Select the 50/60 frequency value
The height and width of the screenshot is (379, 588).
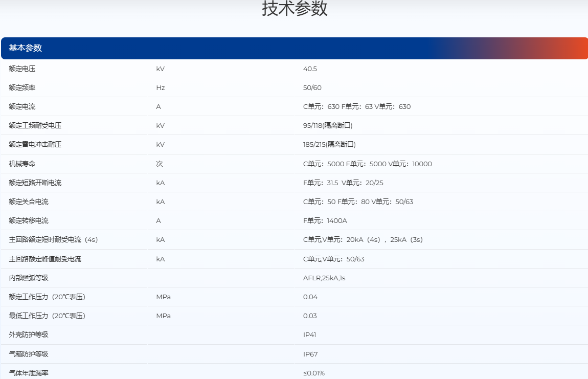[x=312, y=87]
